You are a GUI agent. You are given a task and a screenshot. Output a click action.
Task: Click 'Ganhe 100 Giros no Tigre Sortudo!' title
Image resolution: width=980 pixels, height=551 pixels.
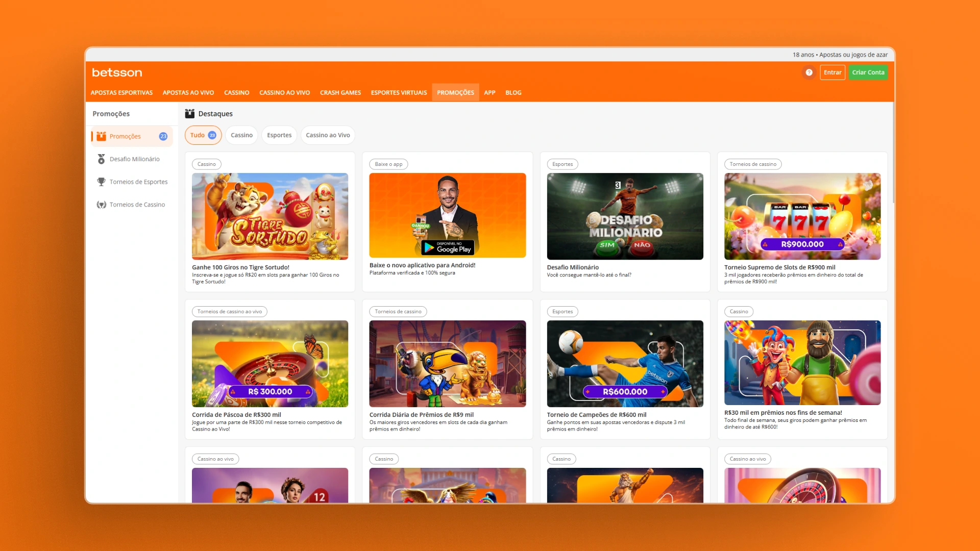point(240,267)
